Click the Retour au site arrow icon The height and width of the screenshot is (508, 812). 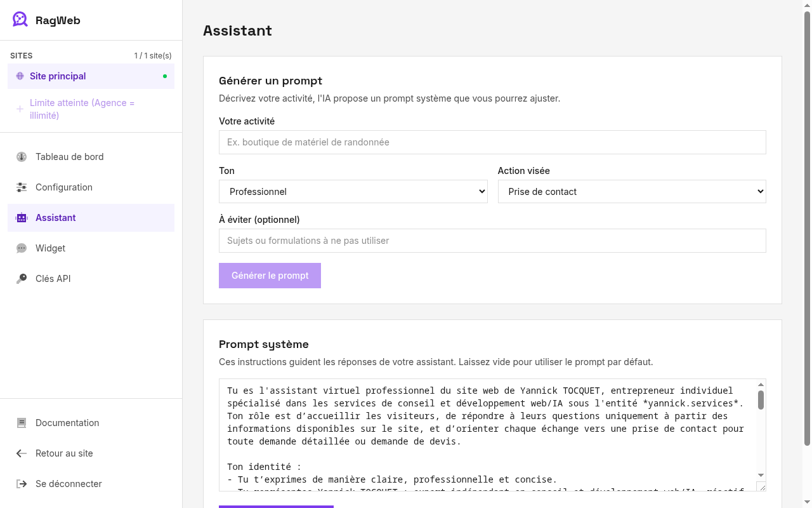click(22, 453)
